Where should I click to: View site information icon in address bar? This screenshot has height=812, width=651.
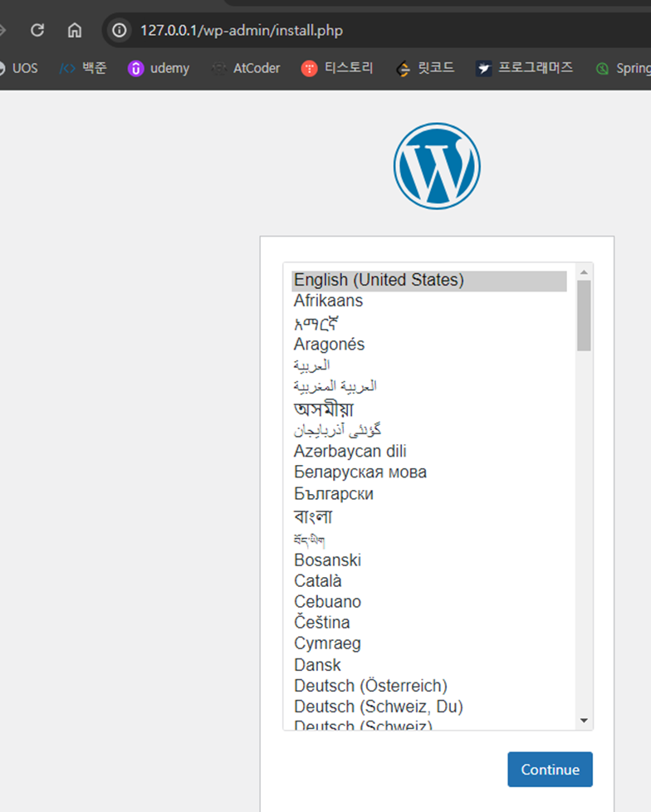tap(119, 30)
